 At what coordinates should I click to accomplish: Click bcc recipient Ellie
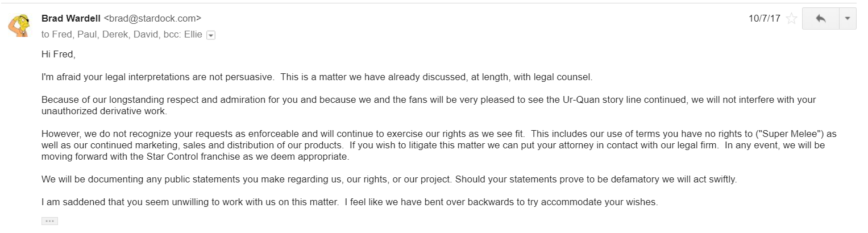coord(192,34)
